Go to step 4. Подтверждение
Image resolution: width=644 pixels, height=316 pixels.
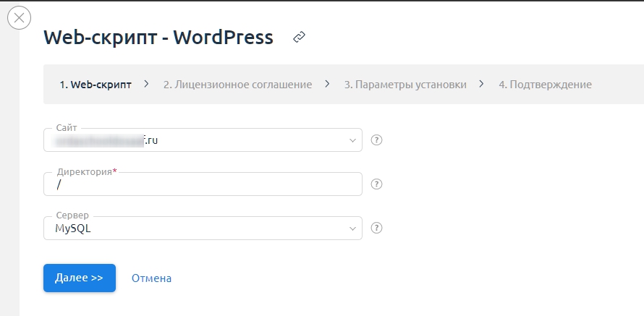point(546,85)
